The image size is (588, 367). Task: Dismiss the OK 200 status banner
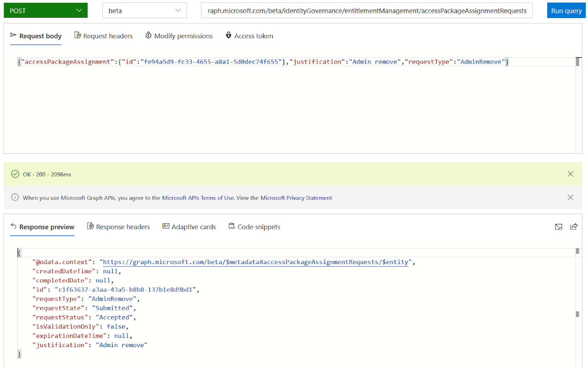(x=570, y=174)
